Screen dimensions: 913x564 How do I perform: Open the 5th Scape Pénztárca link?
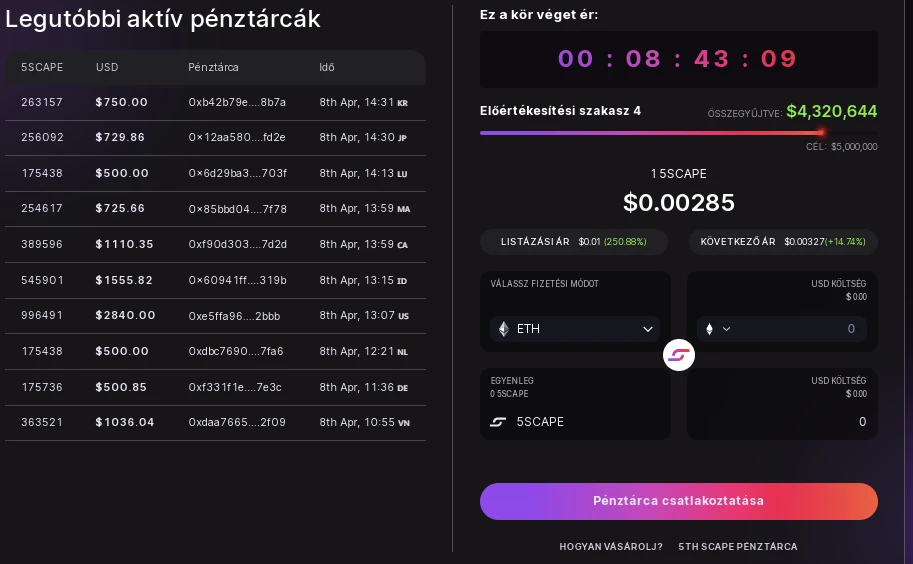[738, 547]
